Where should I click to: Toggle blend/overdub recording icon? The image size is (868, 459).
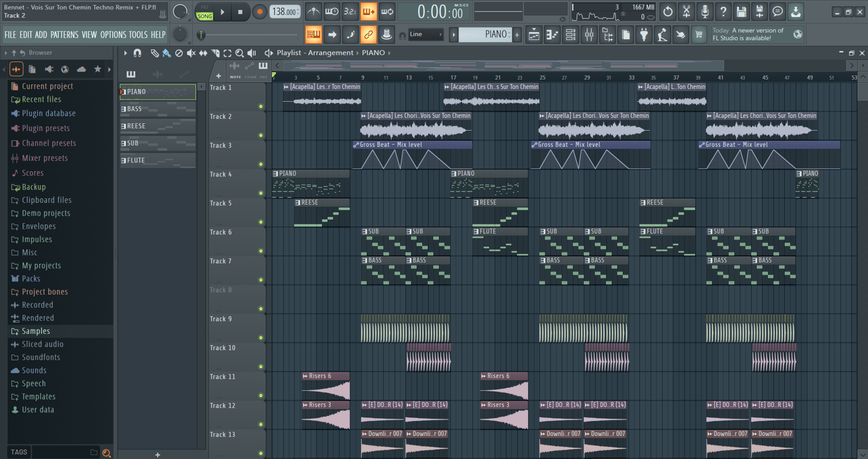(369, 11)
